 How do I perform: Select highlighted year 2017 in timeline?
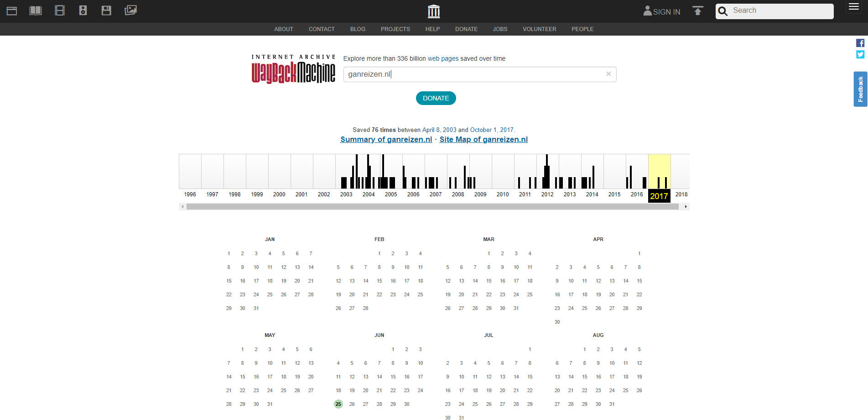pyautogui.click(x=659, y=196)
